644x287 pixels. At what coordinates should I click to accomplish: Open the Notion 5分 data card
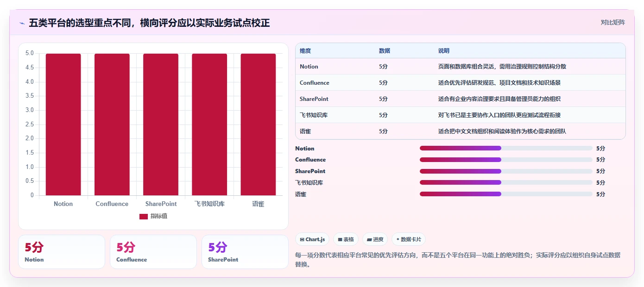(62, 252)
